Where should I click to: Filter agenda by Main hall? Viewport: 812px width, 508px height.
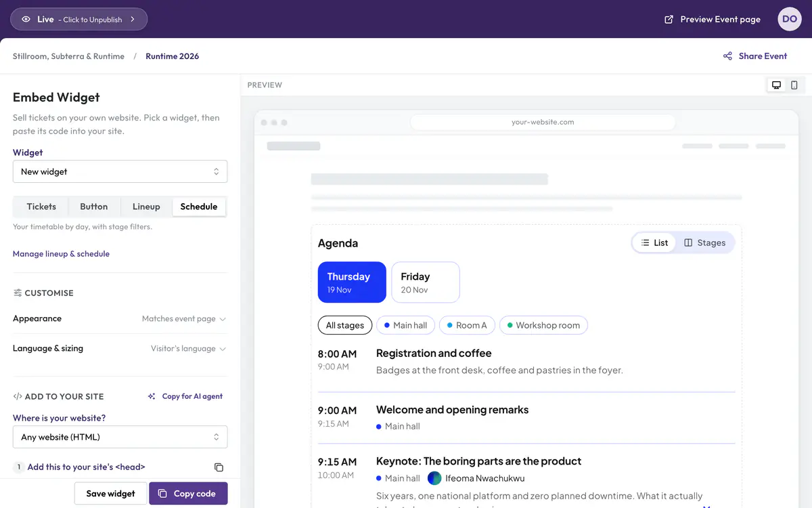(406, 325)
